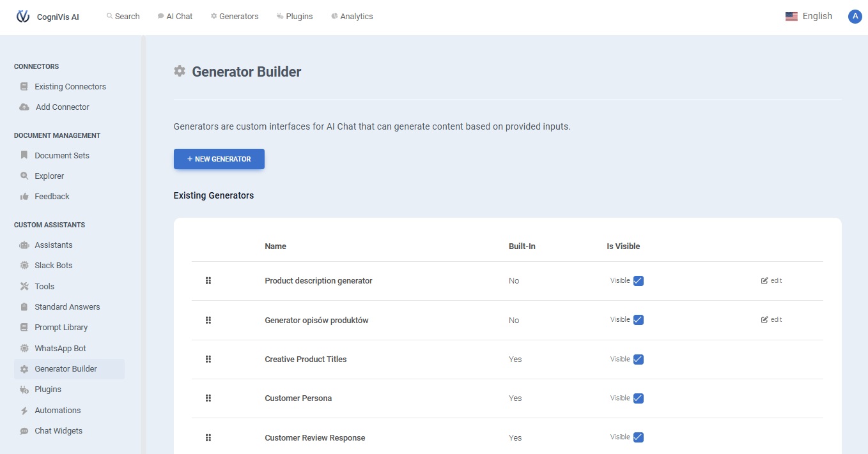Click the drag handle for Customer Persona row
Screen dimensions: 868x454
[x=208, y=398]
